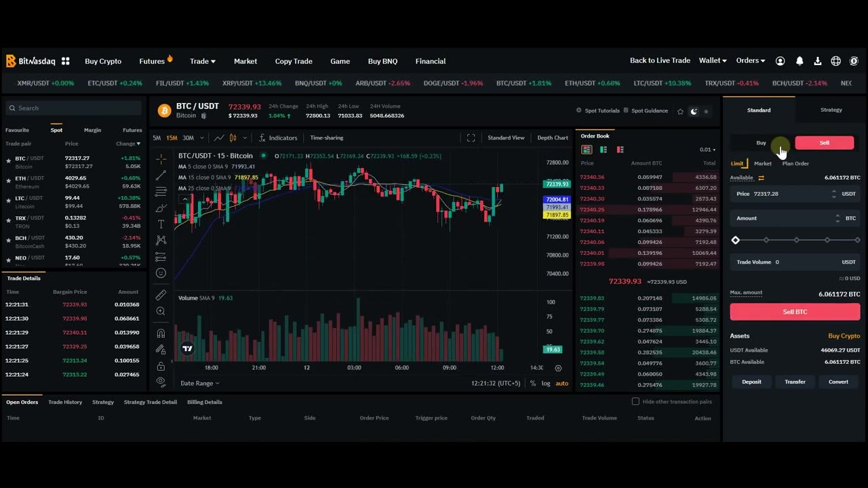
Task: Open the Favourite pairs tab
Action: click(x=17, y=130)
